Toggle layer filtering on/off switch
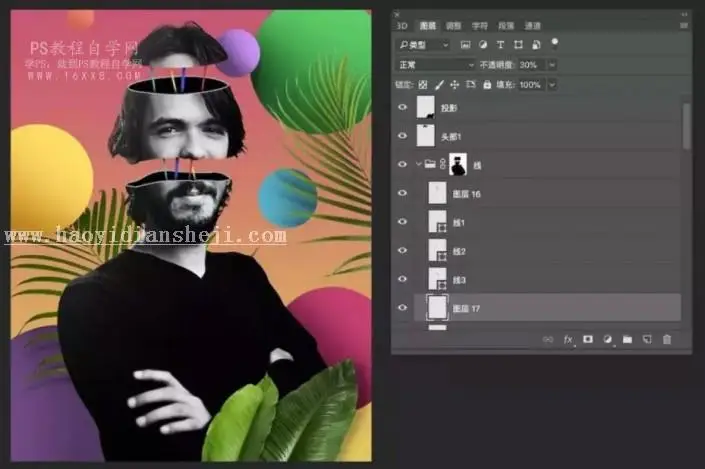 click(x=555, y=43)
